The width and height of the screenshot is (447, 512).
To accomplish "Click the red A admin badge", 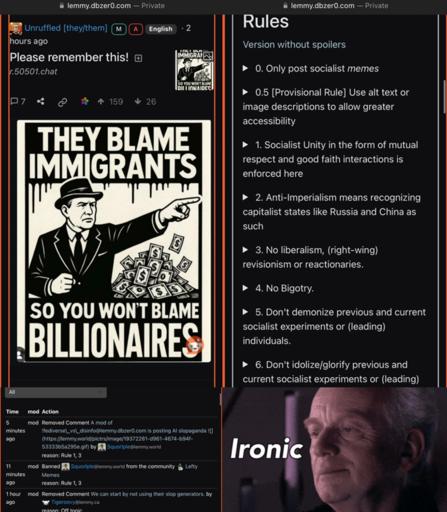I will [136, 29].
